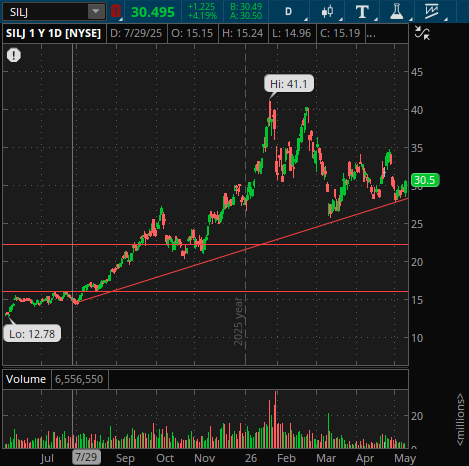Click the volume value 6,556,550
The height and width of the screenshot is (466, 469).
click(79, 379)
